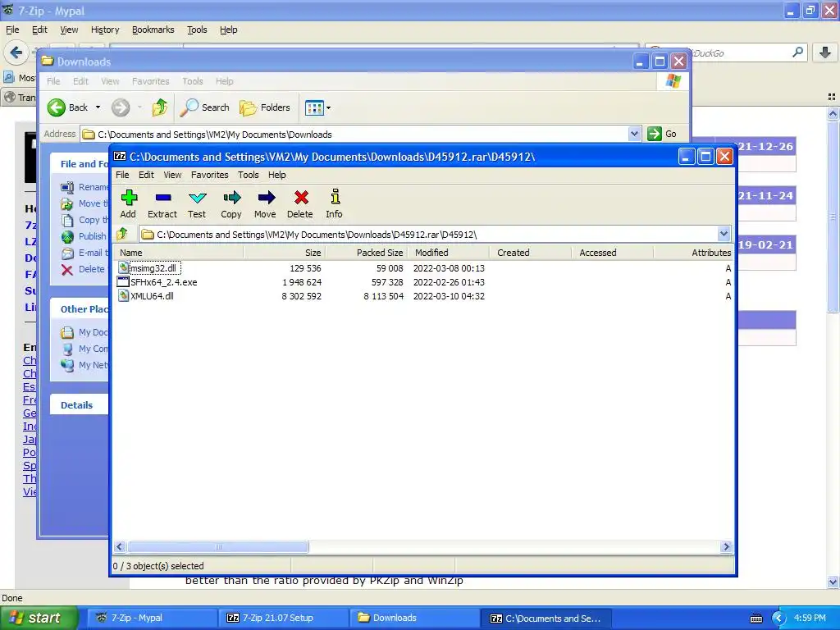Click Search in the Downloads window
The height and width of the screenshot is (630, 840).
click(204, 107)
